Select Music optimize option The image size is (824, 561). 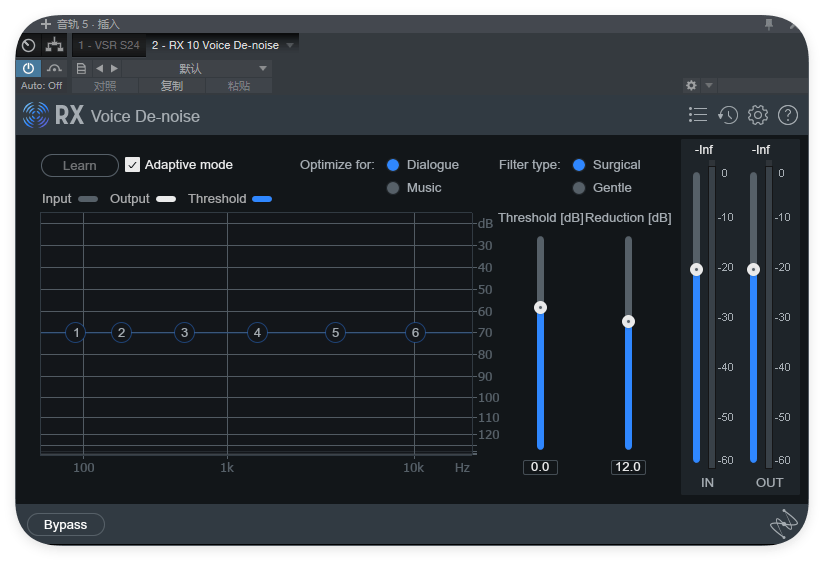pos(393,188)
